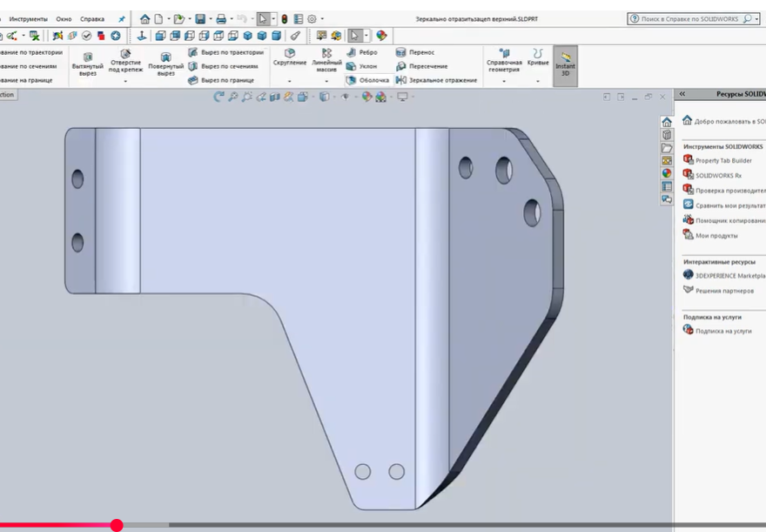This screenshot has width=766, height=532.
Task: Open the Custom Properties tab in the task pane
Action: coord(667,186)
